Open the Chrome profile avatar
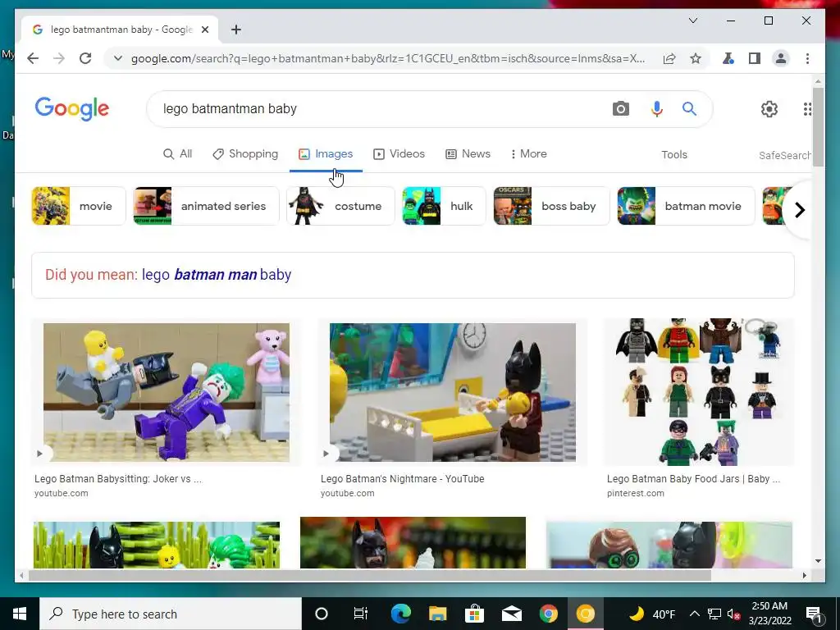 pyautogui.click(x=781, y=58)
